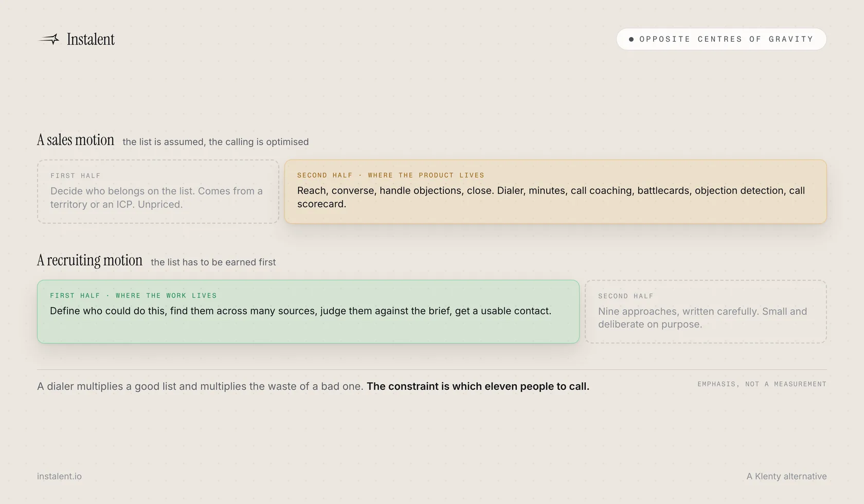Click 'the list is assumed, the calling is optimised'

(215, 142)
